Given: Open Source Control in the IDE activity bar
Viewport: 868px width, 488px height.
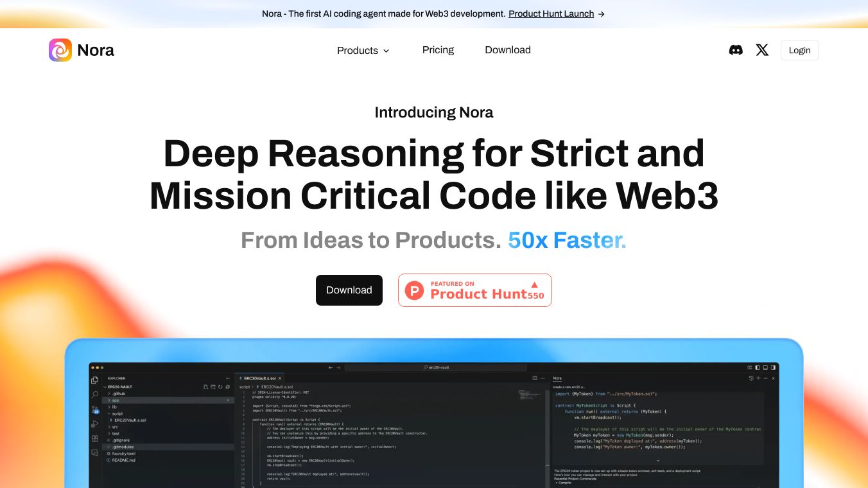Looking at the screenshot, I should tap(95, 409).
